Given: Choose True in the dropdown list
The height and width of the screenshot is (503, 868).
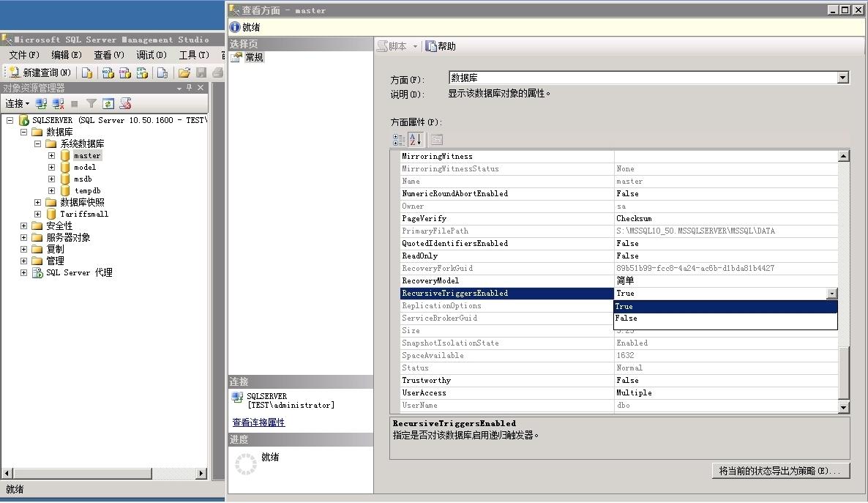Looking at the screenshot, I should 725,306.
